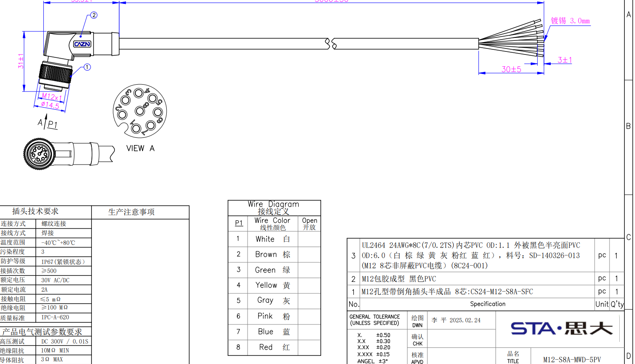
Task: Select balloon callout number 2
Action: coord(94,15)
